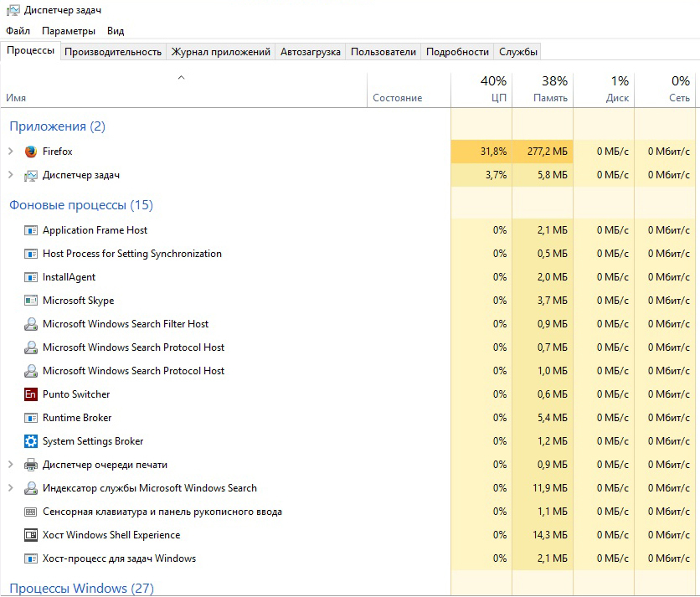Expand Индексатор службы Microsoft Windows Search
Screen dimensions: 700x597
pos(11,488)
